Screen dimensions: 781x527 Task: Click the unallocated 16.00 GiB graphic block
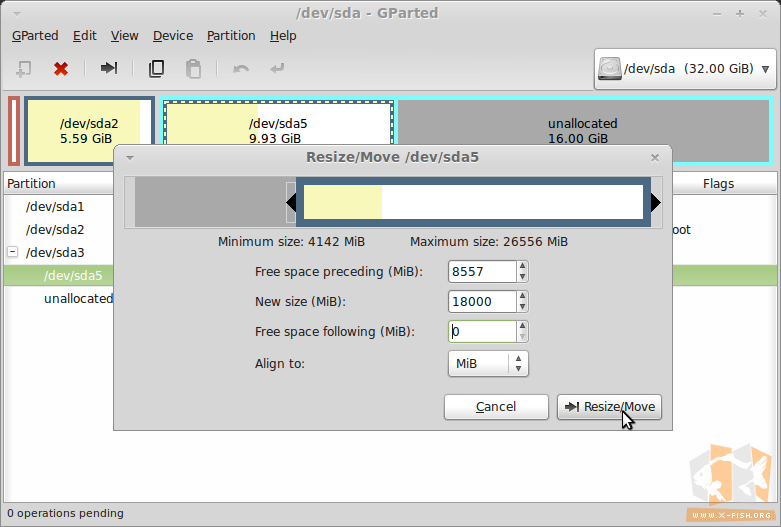(x=583, y=131)
